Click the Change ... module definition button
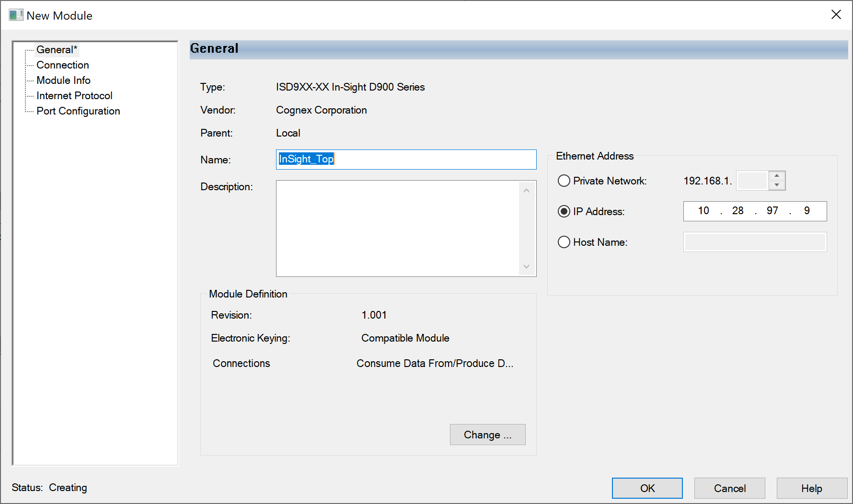 [487, 435]
